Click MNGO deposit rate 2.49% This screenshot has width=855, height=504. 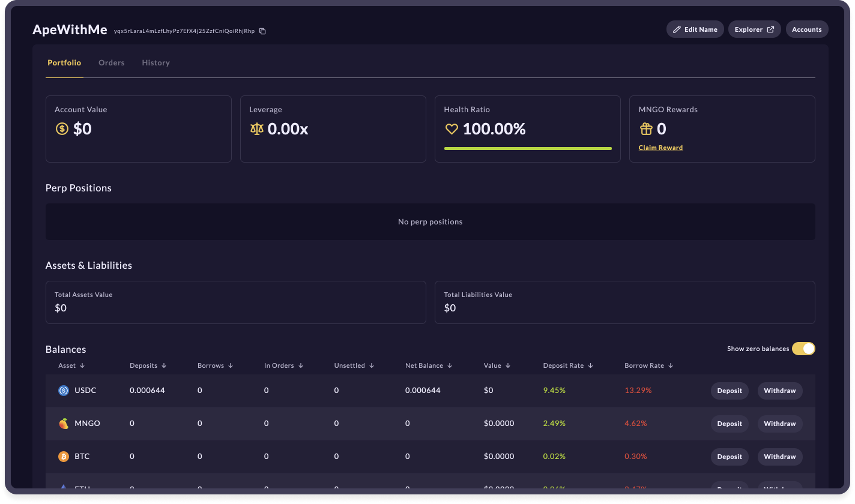(554, 424)
